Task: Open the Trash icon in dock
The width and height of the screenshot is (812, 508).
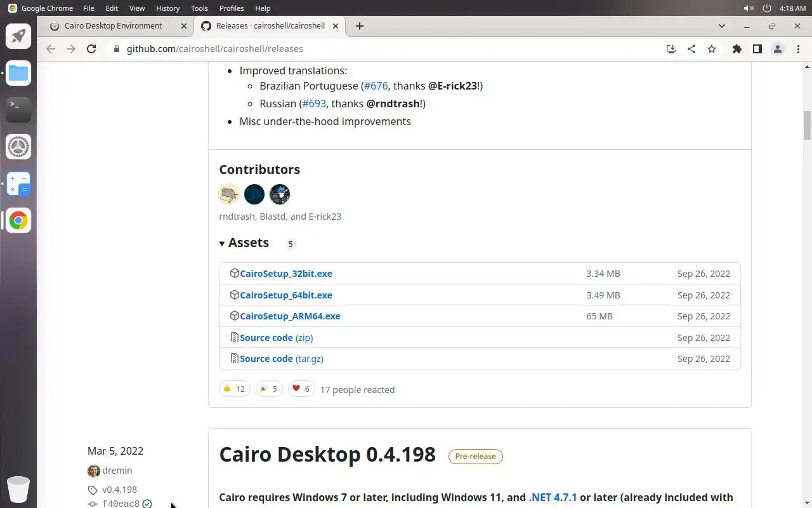Action: coord(18,490)
